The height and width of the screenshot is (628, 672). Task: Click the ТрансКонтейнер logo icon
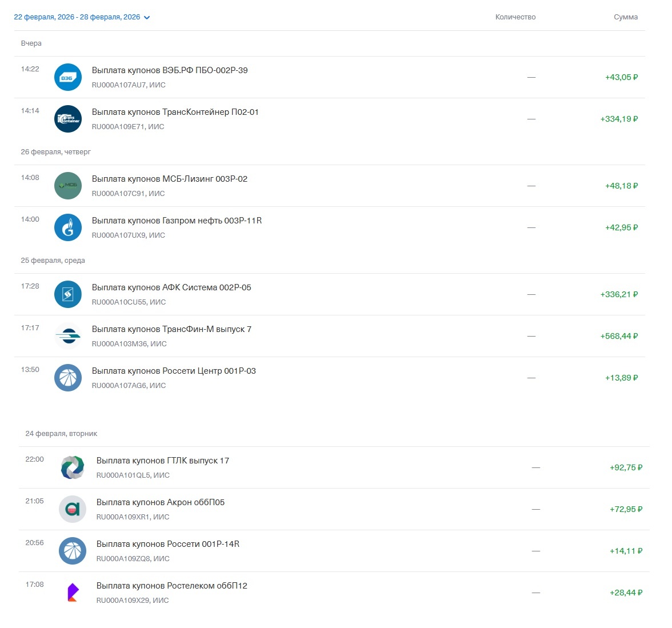[x=67, y=119]
